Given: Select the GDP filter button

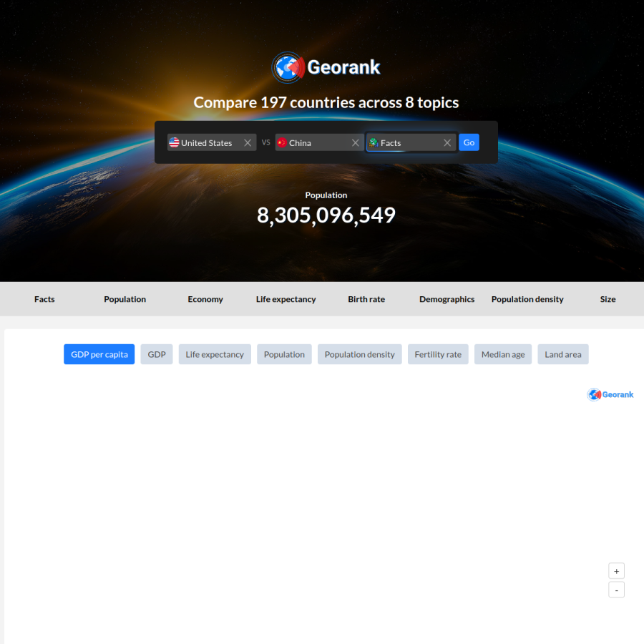Looking at the screenshot, I should [x=157, y=354].
